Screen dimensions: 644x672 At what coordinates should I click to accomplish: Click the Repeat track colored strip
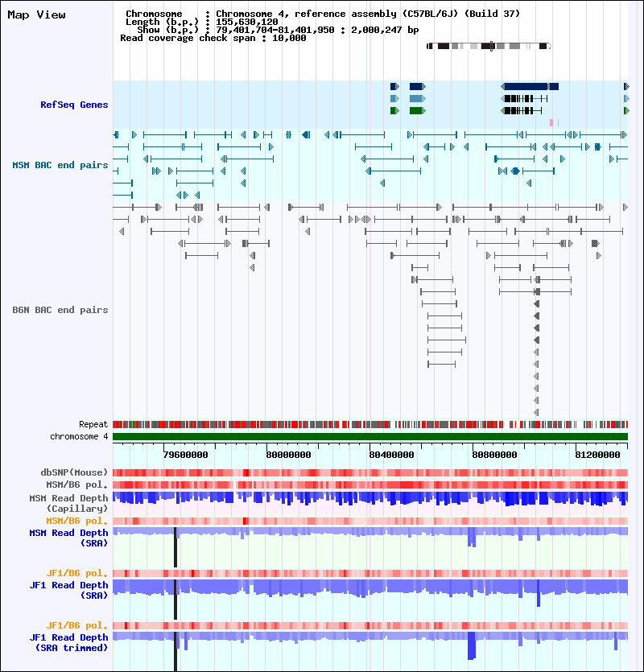point(370,425)
